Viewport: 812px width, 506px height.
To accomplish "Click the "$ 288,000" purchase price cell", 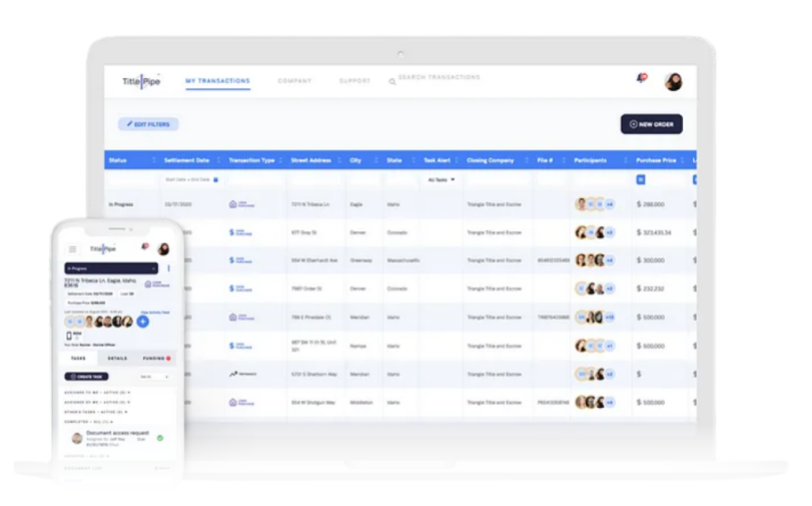I will (650, 205).
